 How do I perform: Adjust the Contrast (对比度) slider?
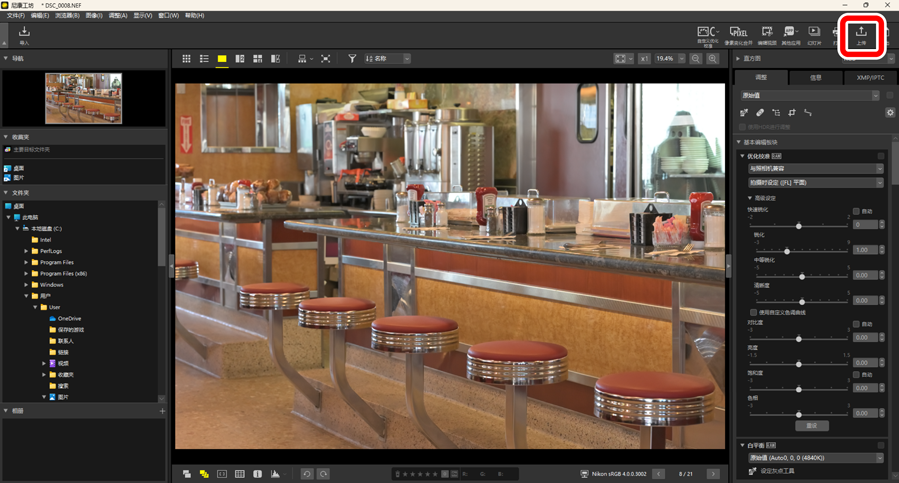798,339
